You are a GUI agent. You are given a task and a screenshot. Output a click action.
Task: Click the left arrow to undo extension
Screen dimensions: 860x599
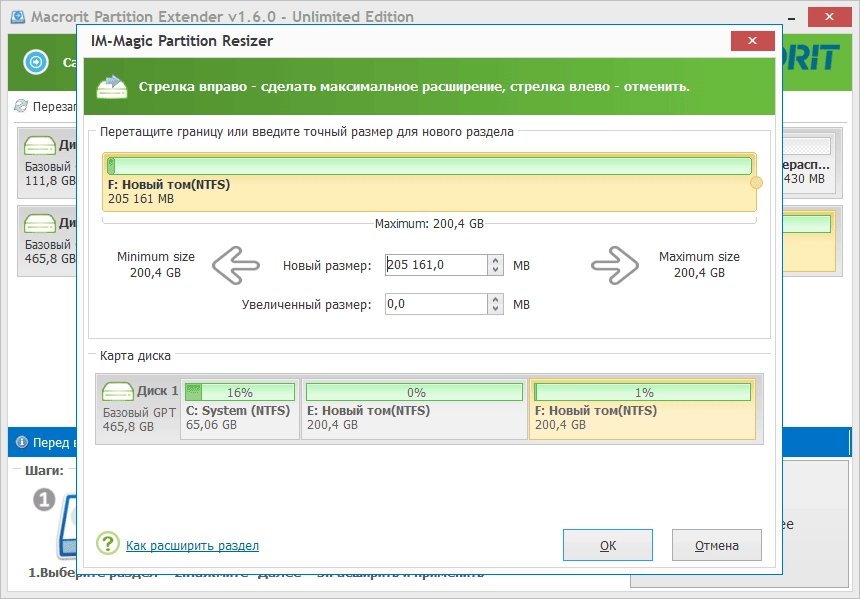[x=236, y=265]
